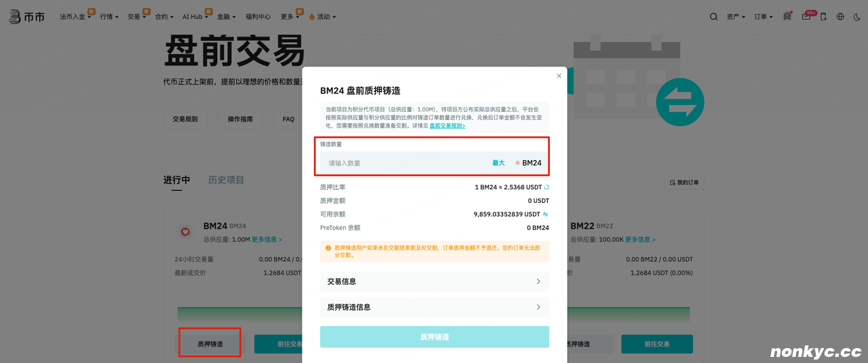Refresh the pledge ratio rate icon
Screen dimensions: 868x363
point(547,187)
